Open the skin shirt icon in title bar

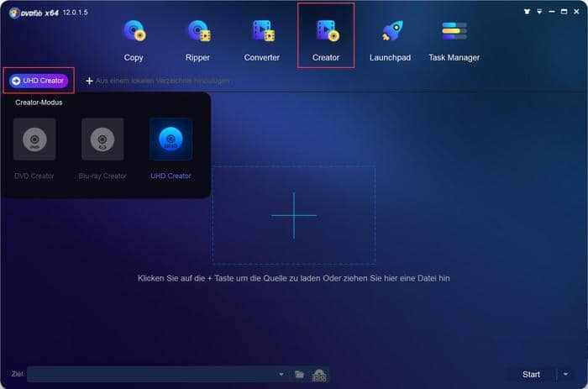pyautogui.click(x=527, y=12)
